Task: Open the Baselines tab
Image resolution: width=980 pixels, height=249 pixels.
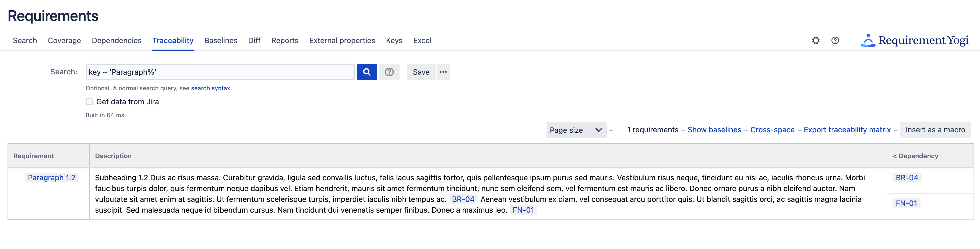Action: coord(221,41)
